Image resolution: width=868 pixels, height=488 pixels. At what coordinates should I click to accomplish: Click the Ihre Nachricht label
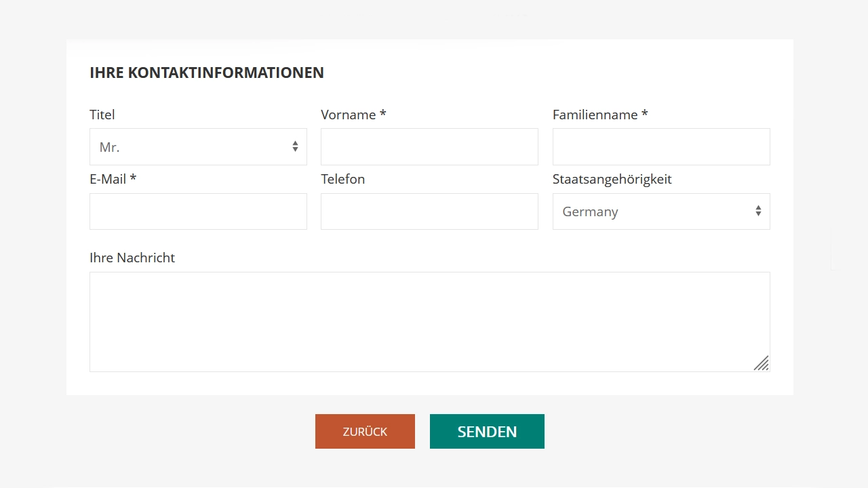coord(132,258)
